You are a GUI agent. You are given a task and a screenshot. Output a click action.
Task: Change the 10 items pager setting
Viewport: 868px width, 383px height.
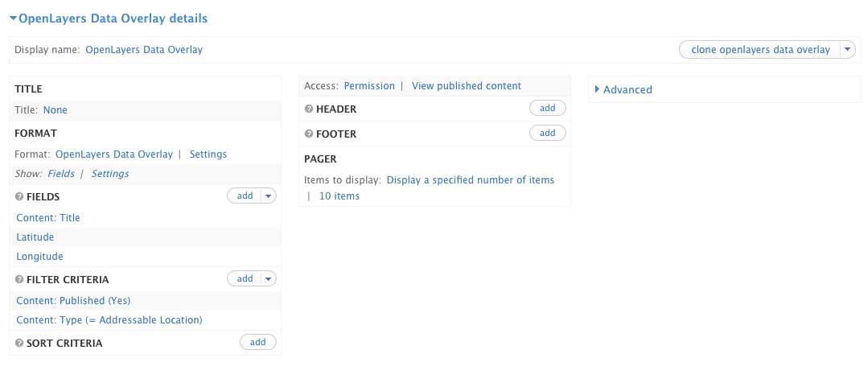coord(339,196)
